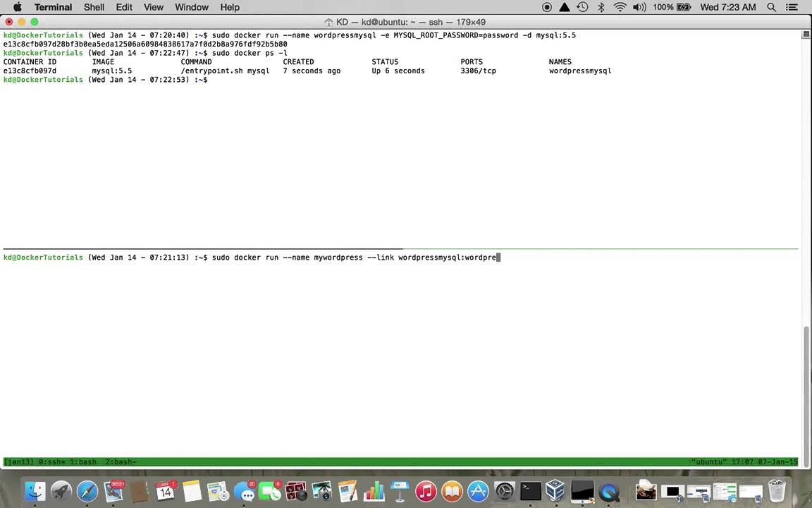Open Safari from the Dock
The height and width of the screenshot is (508, 812).
(x=87, y=491)
